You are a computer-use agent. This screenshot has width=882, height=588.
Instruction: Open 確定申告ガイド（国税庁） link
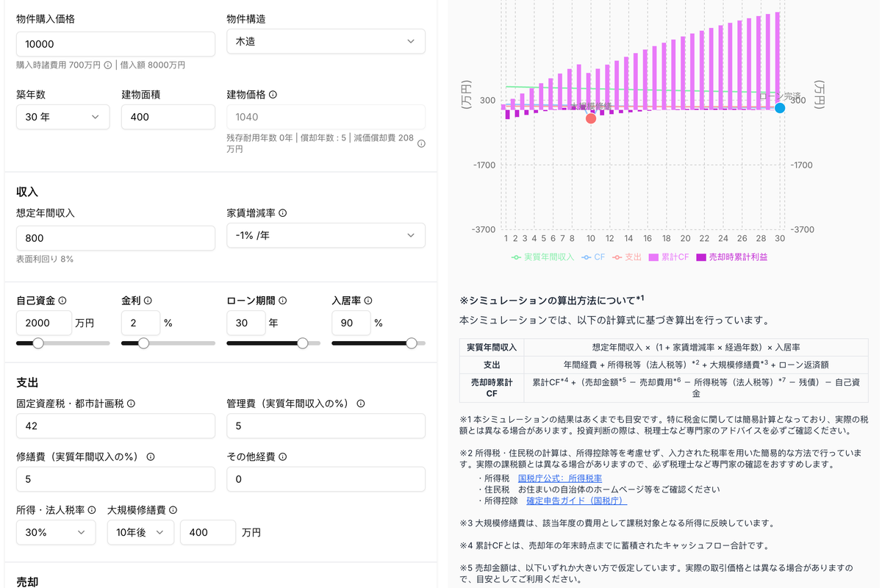click(x=577, y=501)
